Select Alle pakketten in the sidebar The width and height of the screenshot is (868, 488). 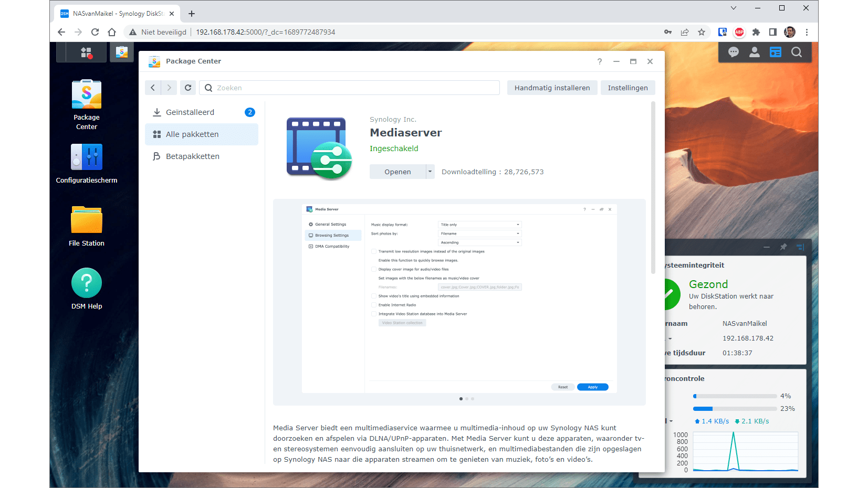[x=202, y=134]
